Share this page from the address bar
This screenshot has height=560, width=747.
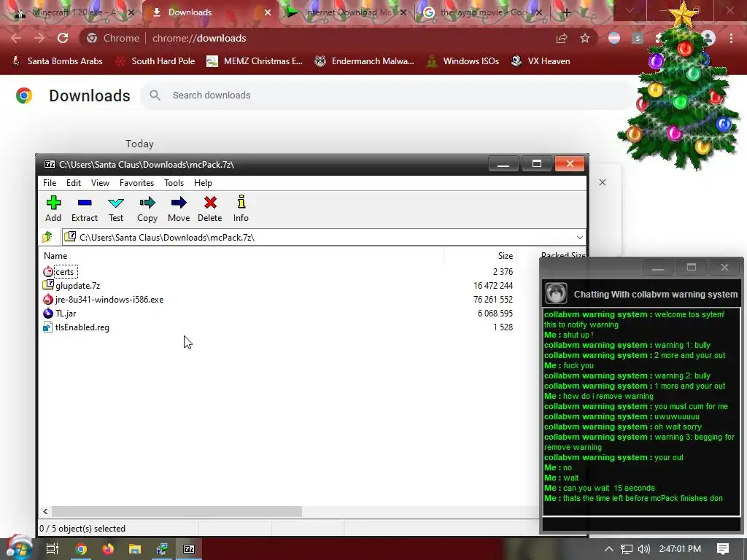(x=562, y=38)
